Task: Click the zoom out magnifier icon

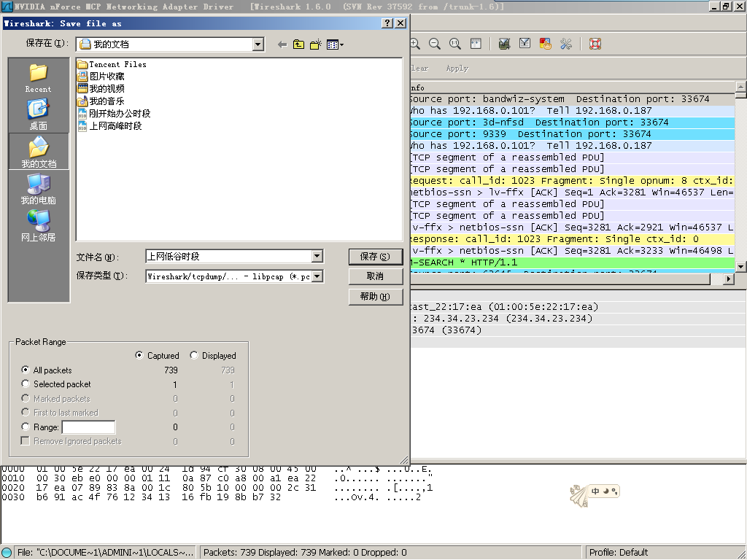Action: [x=435, y=44]
